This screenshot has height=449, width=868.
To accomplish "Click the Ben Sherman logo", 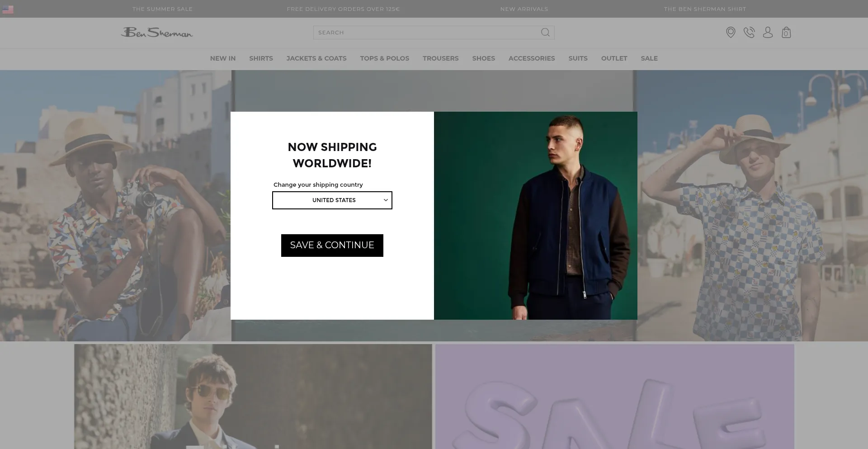I will tap(157, 33).
